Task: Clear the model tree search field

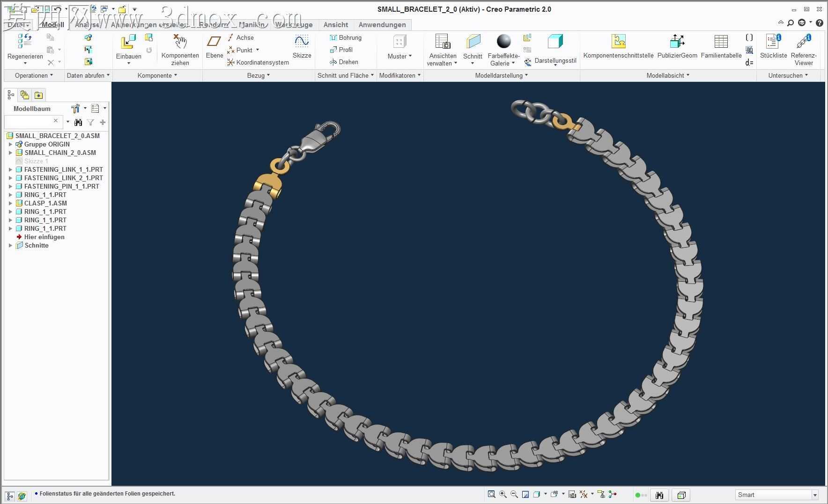Action: [56, 121]
